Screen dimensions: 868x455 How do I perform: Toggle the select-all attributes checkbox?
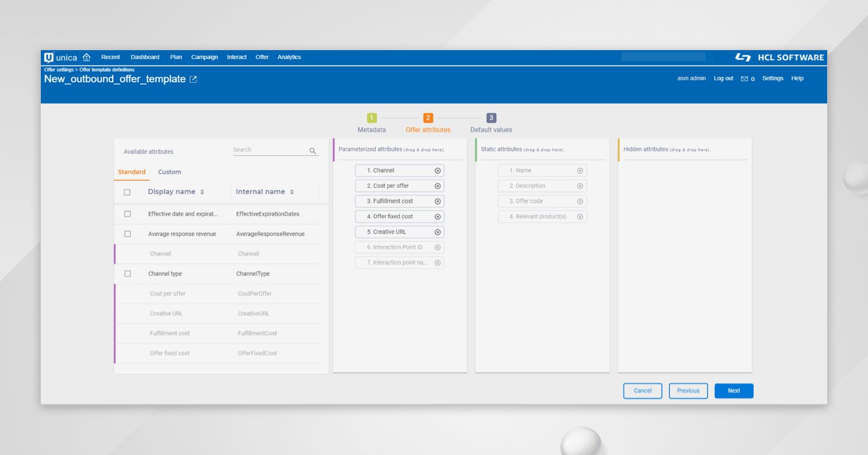click(x=127, y=191)
